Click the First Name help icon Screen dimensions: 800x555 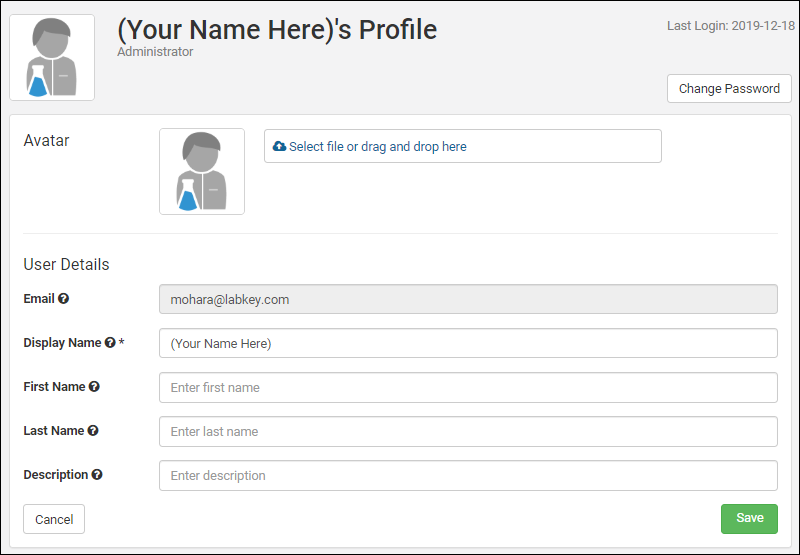pos(94,387)
